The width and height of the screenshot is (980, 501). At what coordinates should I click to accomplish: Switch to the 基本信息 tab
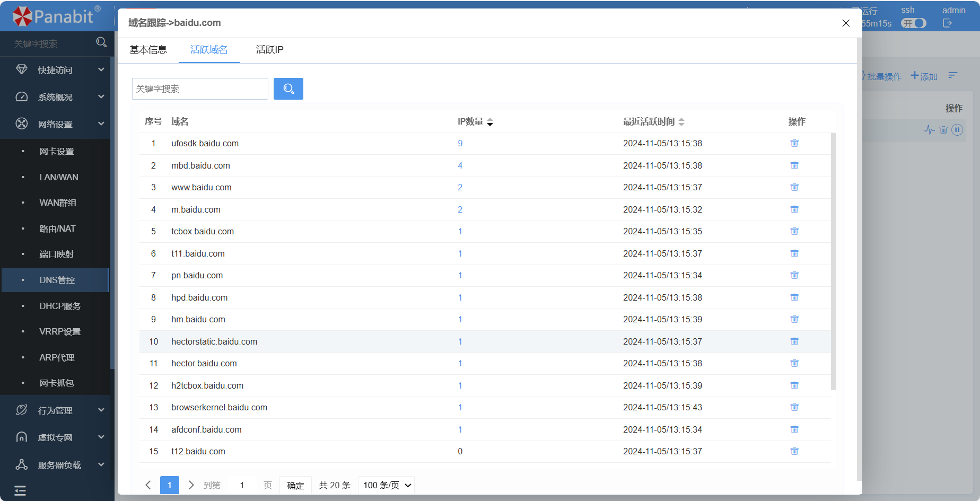click(x=148, y=50)
